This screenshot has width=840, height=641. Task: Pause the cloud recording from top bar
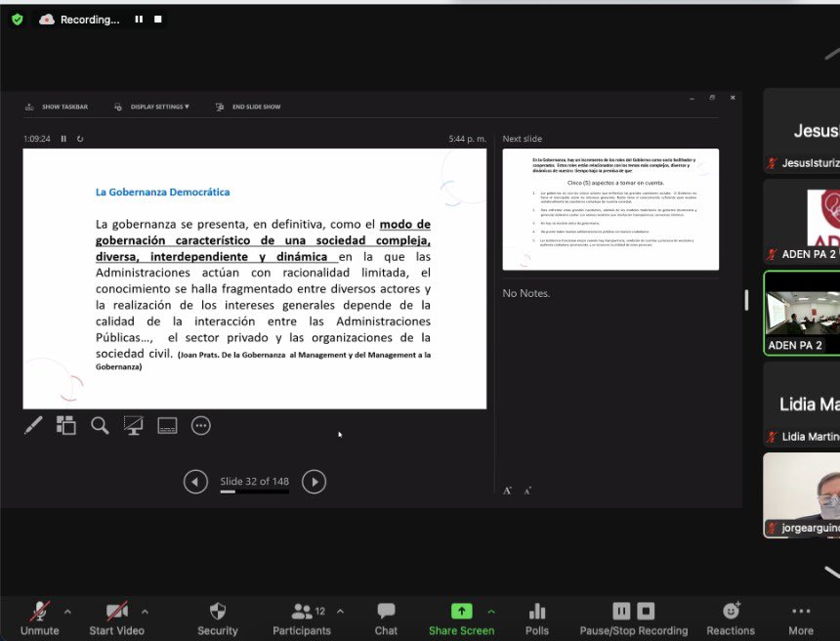[139, 20]
